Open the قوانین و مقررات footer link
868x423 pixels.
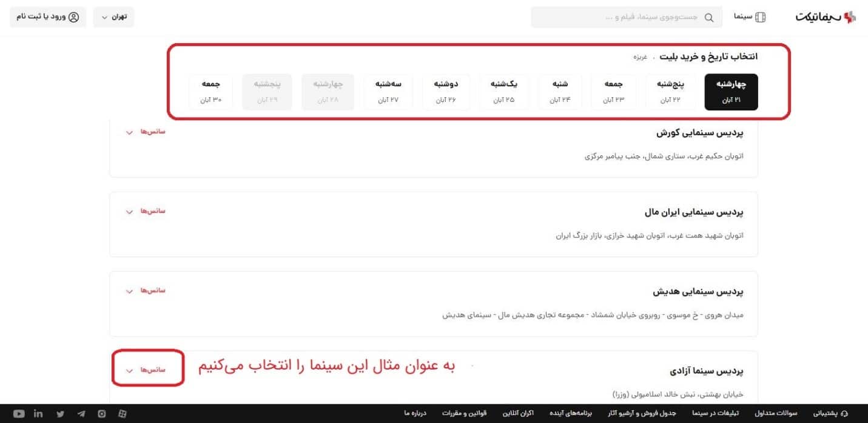[466, 414]
